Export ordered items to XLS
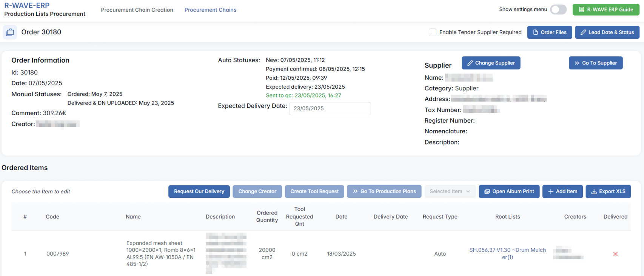 (x=608, y=191)
